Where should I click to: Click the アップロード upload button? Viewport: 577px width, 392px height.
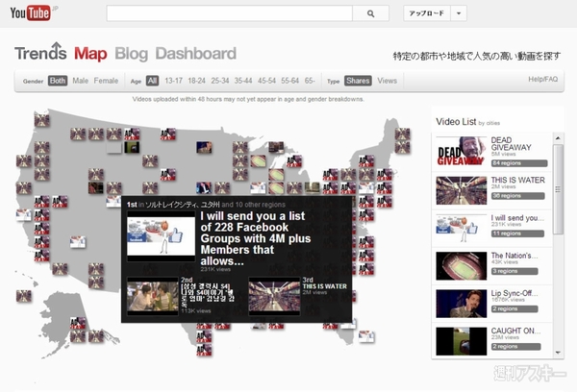[426, 13]
